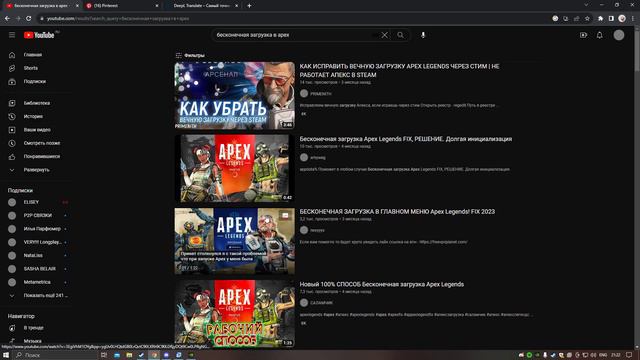Screen dimensions: 640x360
Task: Open Task View on the taskbar
Action: pos(104,355)
